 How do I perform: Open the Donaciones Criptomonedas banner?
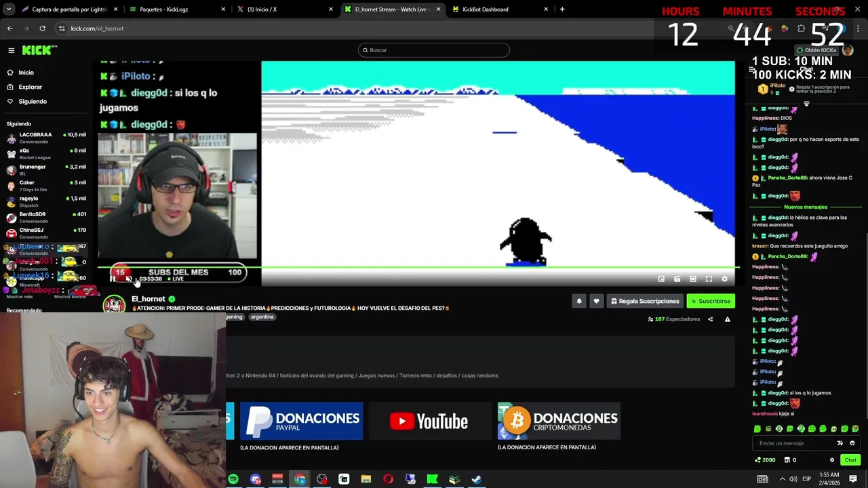tap(559, 421)
